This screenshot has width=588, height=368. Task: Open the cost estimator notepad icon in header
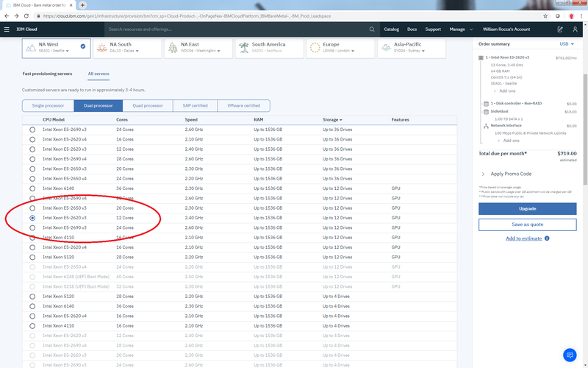click(560, 29)
